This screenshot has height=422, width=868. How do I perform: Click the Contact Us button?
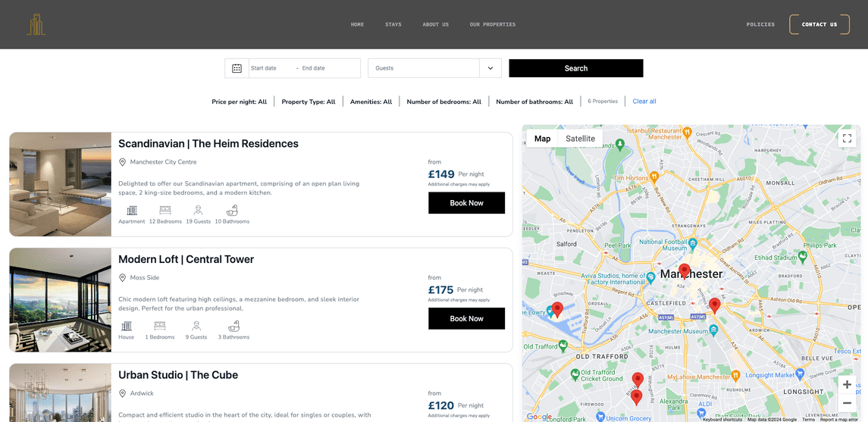[x=819, y=24]
